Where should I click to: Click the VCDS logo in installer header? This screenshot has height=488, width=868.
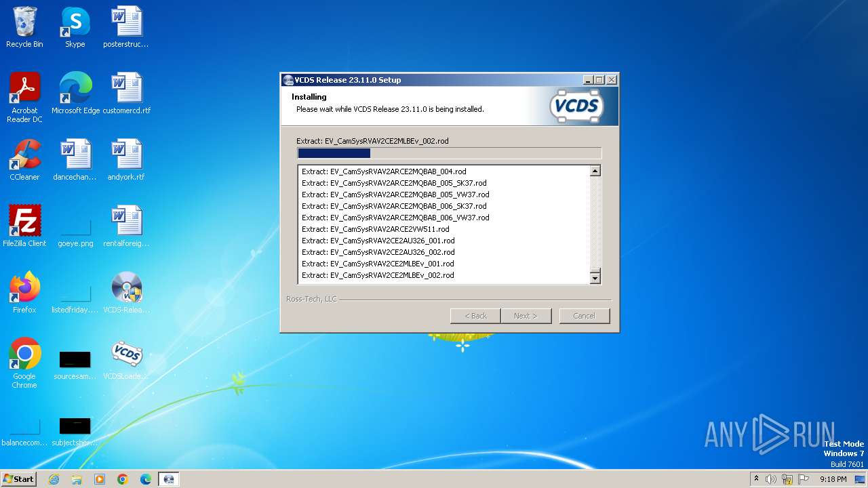click(576, 106)
